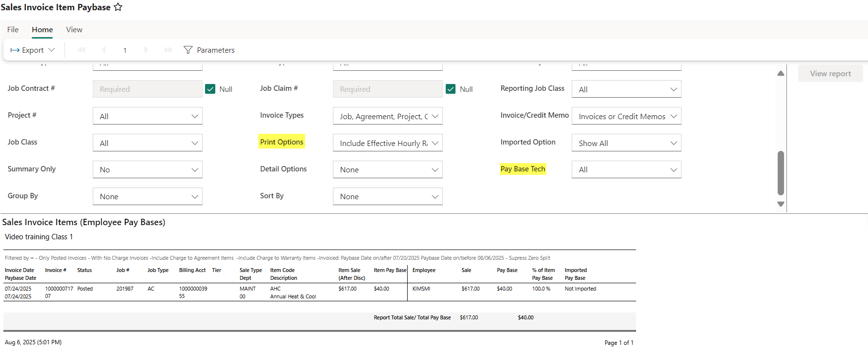Open the Invoice Types dropdown
The image size is (868, 356).
click(x=388, y=116)
